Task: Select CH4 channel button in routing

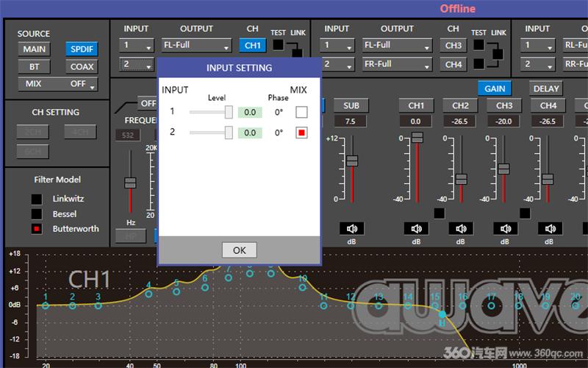Action: (453, 64)
